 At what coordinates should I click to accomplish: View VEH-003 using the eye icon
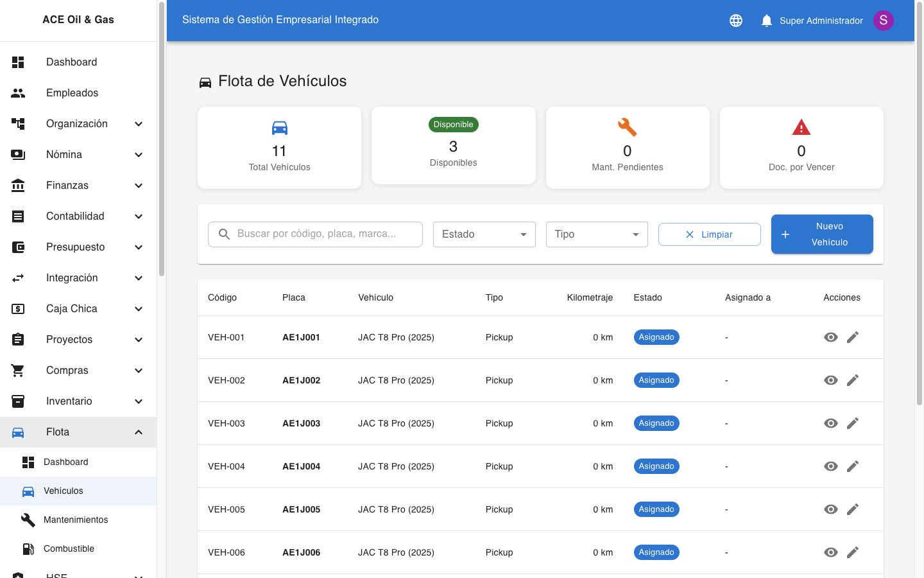click(x=830, y=423)
